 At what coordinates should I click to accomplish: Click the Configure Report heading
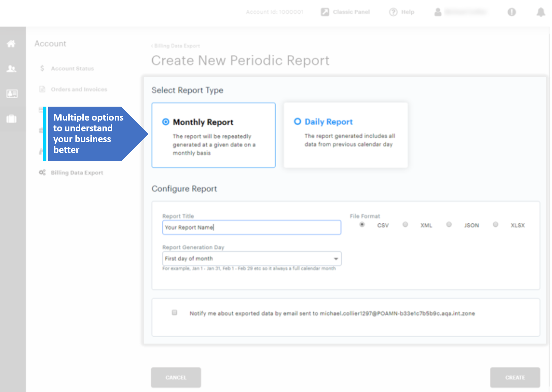point(184,189)
